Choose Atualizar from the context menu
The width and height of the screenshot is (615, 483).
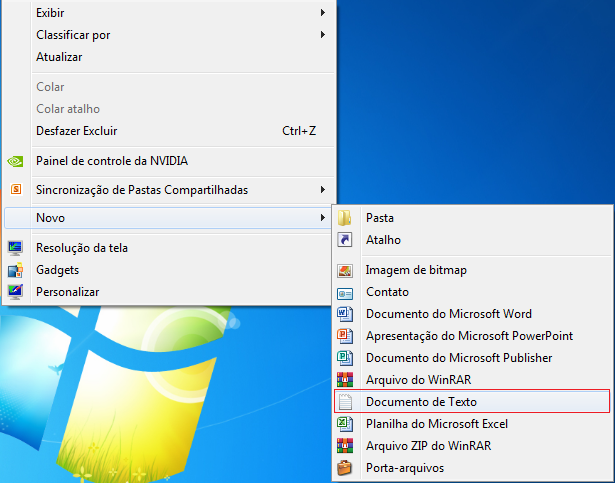click(169, 57)
